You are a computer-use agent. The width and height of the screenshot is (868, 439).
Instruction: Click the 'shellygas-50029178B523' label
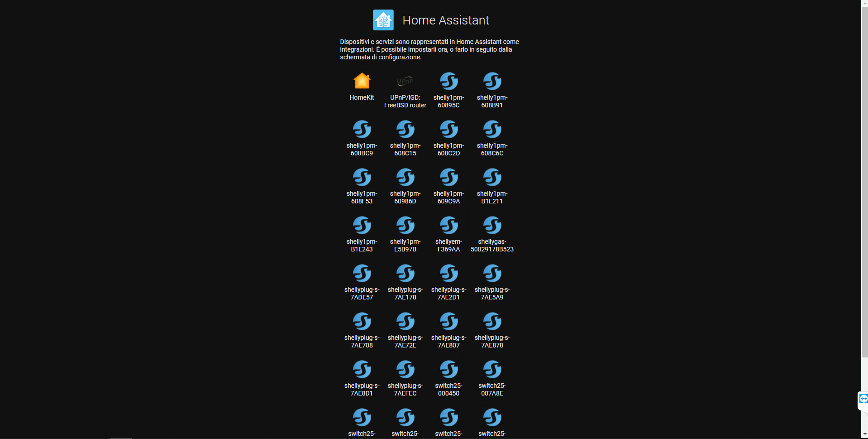pyautogui.click(x=492, y=245)
